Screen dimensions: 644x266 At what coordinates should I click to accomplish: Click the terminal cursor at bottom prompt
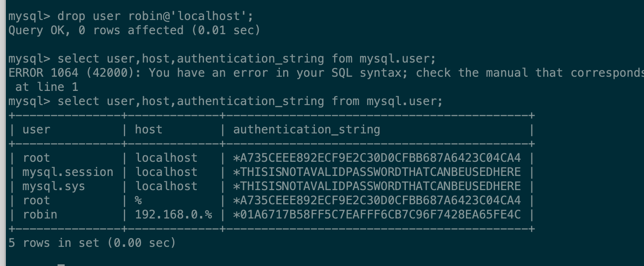(x=61, y=265)
